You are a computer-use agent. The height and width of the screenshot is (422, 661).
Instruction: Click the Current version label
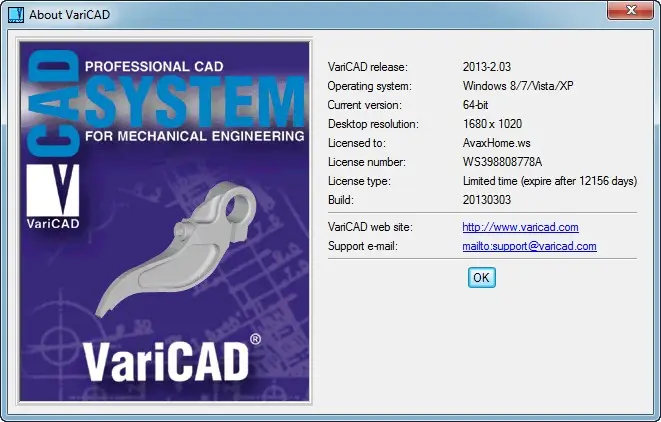pos(365,105)
